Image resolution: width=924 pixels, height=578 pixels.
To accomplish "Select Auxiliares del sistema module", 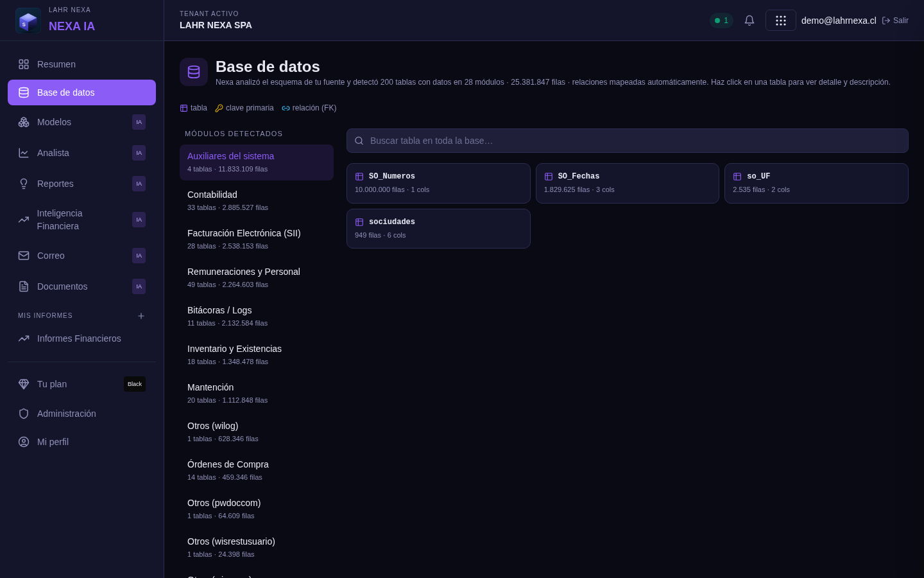I will tap(257, 162).
